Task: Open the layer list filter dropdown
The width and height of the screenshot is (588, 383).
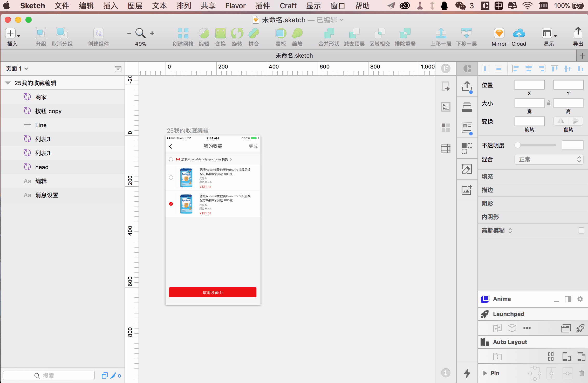Action: tap(118, 69)
